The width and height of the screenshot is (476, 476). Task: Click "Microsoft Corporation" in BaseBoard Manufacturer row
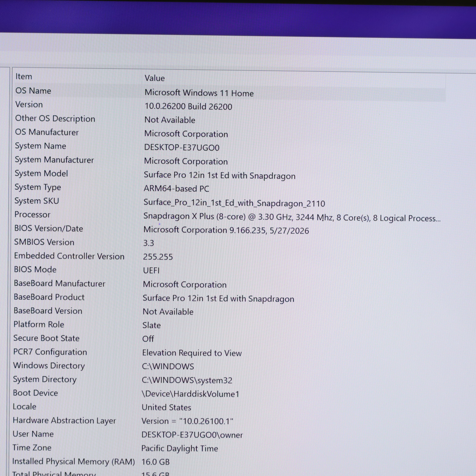click(x=185, y=285)
